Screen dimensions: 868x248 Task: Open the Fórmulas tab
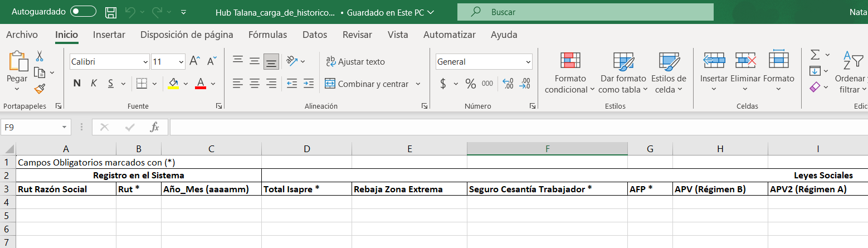[x=268, y=35]
